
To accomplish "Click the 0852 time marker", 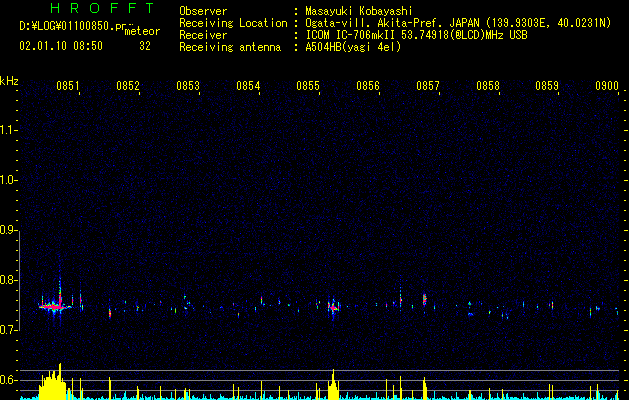I will point(128,86).
